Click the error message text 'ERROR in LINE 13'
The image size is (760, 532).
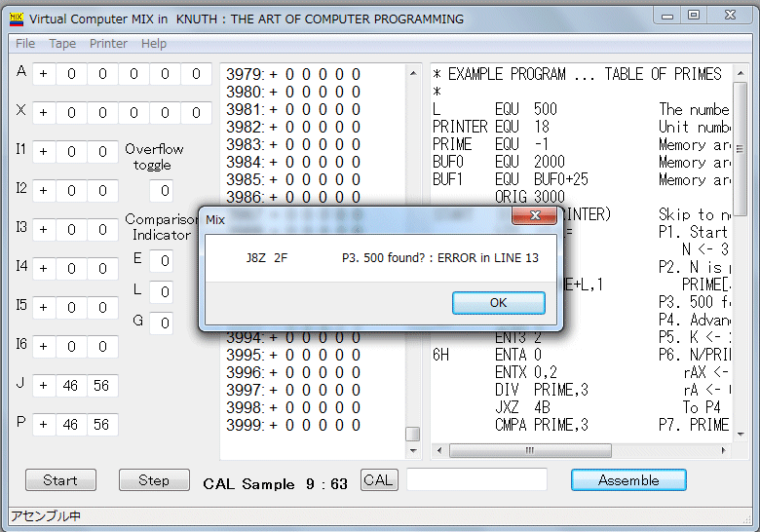[x=488, y=258]
